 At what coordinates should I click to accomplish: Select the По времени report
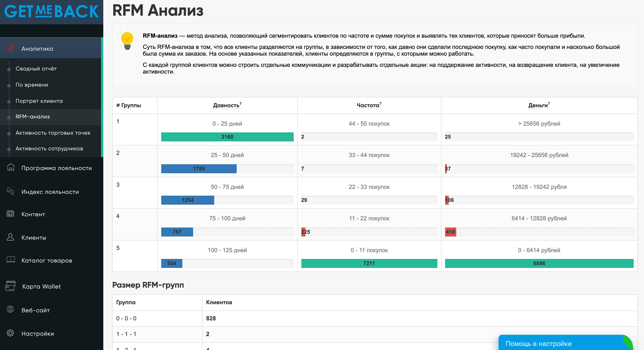32,85
